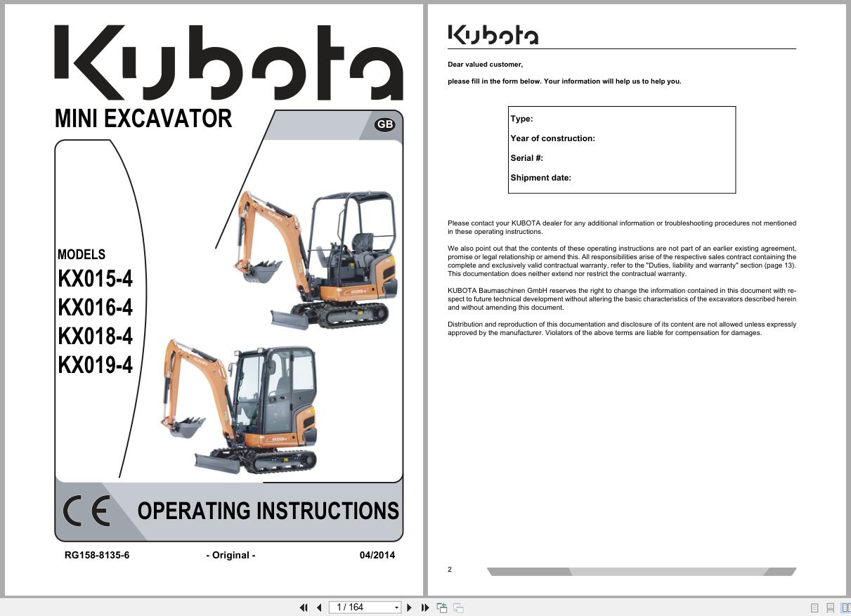Image resolution: width=851 pixels, height=616 pixels.
Task: Click the Type field in the customer form
Action: click(521, 119)
